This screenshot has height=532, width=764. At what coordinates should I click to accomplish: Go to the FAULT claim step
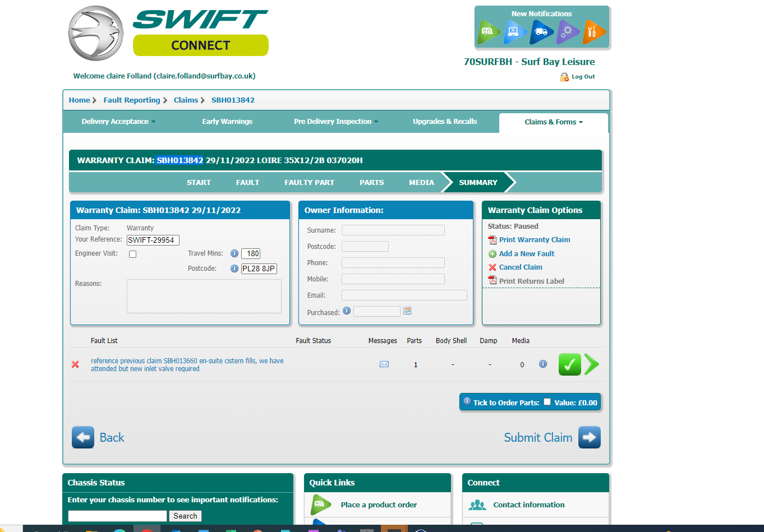point(247,183)
